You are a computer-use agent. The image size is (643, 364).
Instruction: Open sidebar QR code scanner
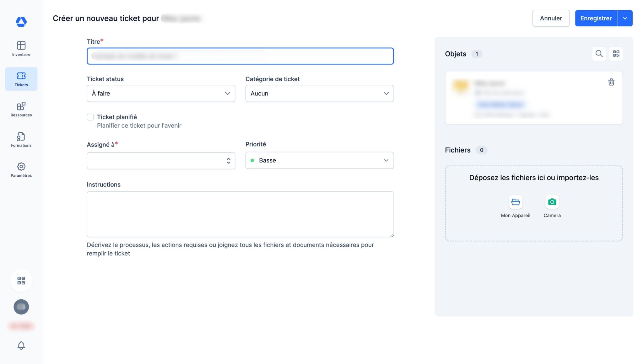21,281
